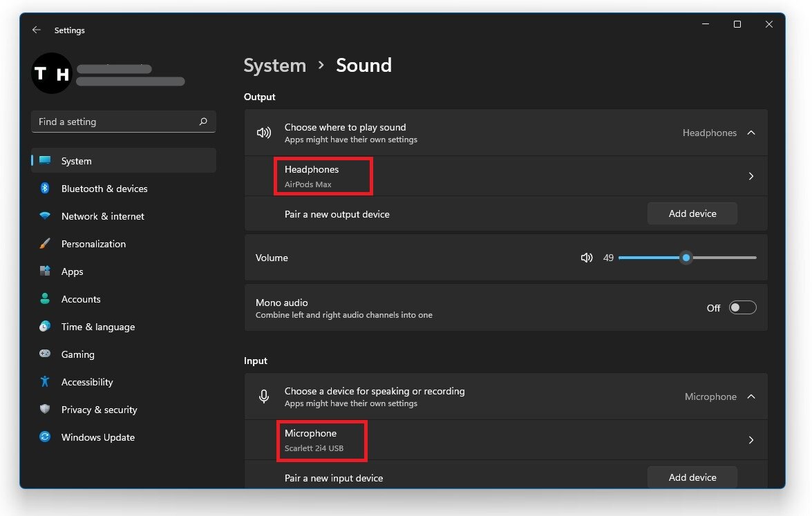Click the Gaming controller icon
The width and height of the screenshot is (812, 516).
click(45, 354)
